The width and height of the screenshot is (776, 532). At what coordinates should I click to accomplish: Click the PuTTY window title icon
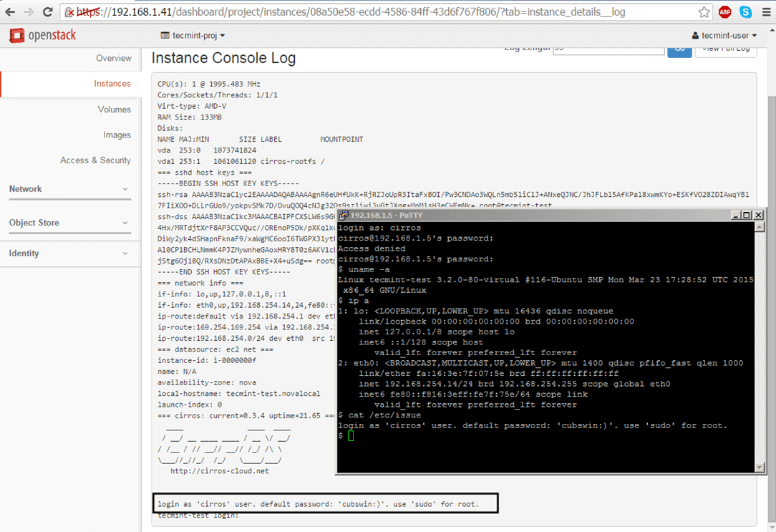[344, 215]
